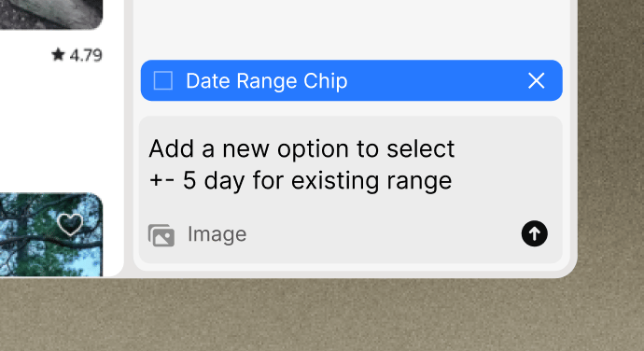
Task: Remove the Date Range Chip using X
Action: point(536,80)
